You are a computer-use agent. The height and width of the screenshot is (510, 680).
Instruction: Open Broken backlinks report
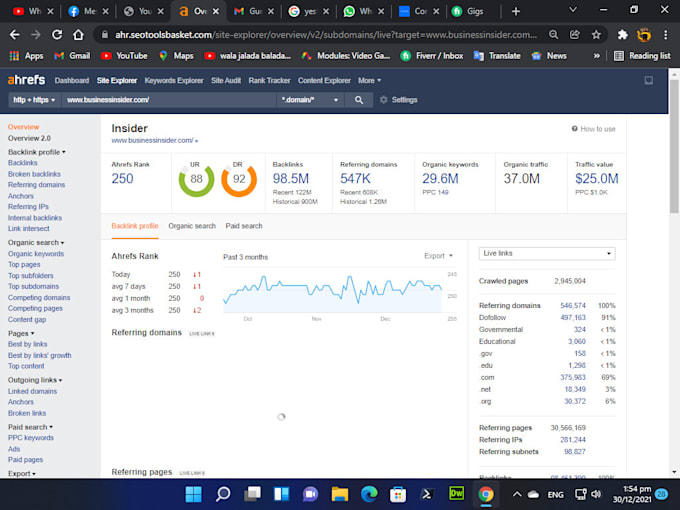[34, 174]
